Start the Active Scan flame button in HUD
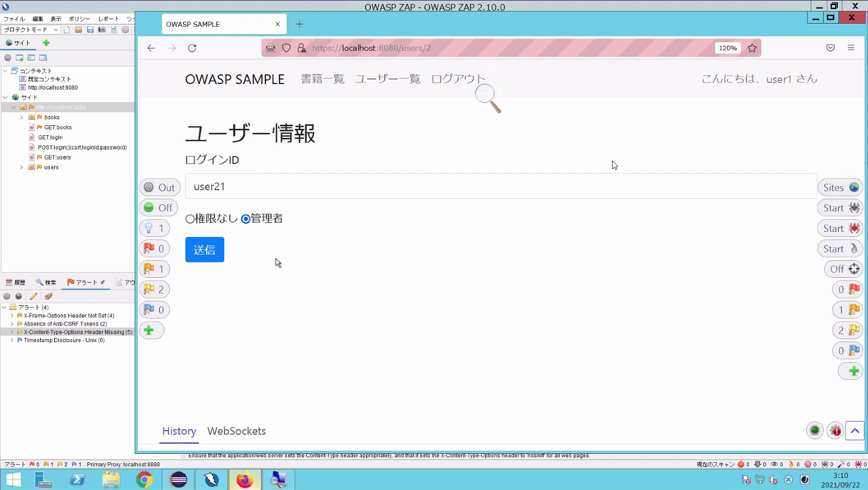 (840, 249)
